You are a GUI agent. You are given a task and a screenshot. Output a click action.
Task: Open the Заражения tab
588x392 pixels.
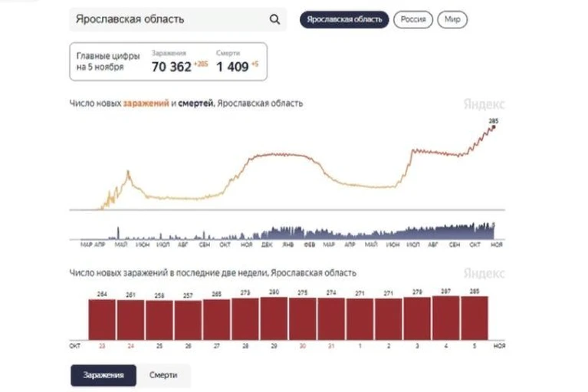tap(103, 375)
